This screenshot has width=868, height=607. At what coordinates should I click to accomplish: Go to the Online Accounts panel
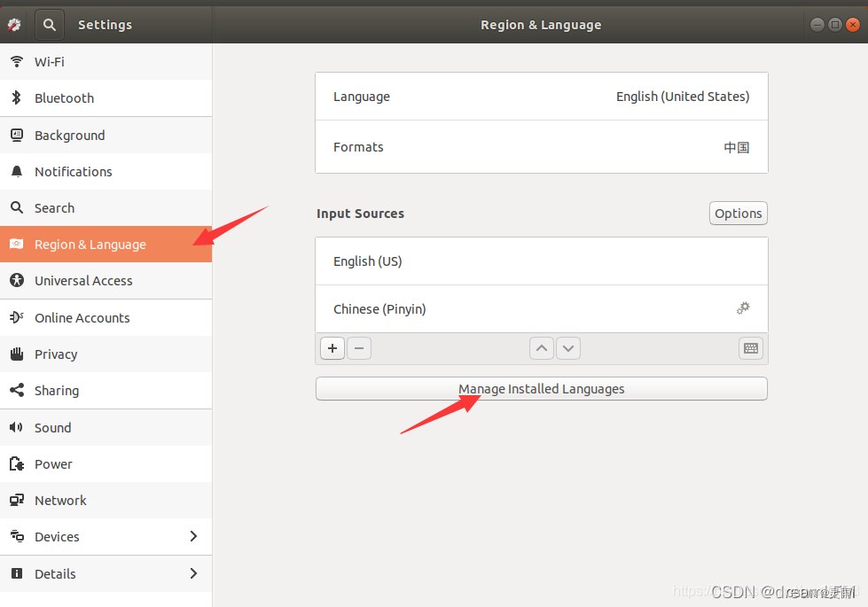click(106, 317)
